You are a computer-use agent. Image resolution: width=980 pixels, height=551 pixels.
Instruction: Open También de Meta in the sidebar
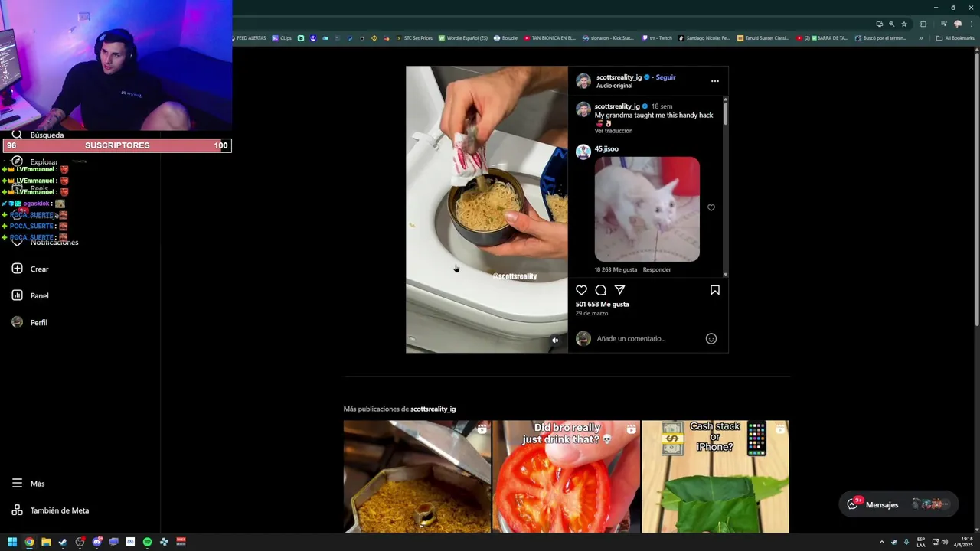tap(51, 510)
